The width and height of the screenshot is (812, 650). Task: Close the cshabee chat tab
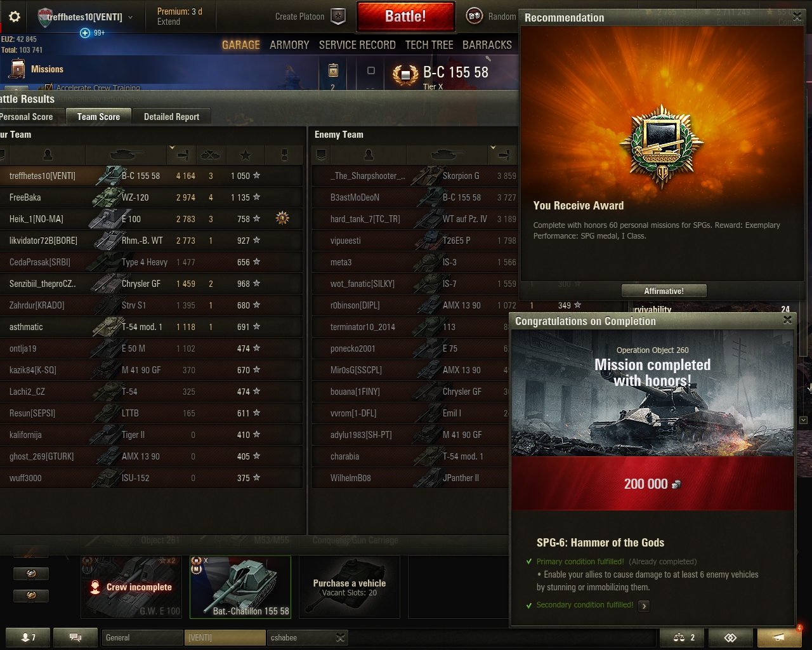(x=340, y=637)
